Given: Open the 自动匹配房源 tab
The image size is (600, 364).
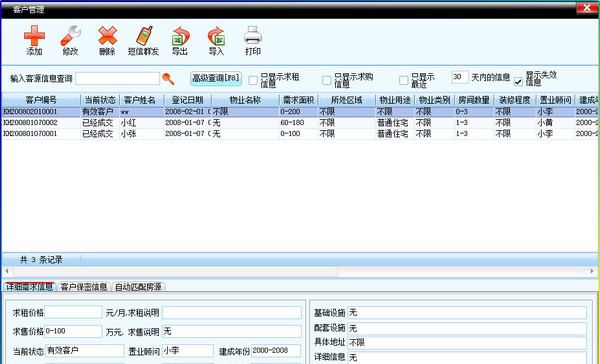Looking at the screenshot, I should click(139, 287).
